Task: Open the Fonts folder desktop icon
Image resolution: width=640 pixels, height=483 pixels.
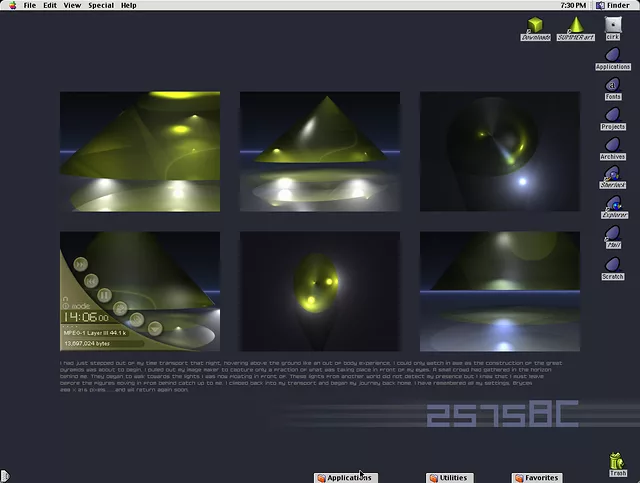Action: (x=613, y=86)
